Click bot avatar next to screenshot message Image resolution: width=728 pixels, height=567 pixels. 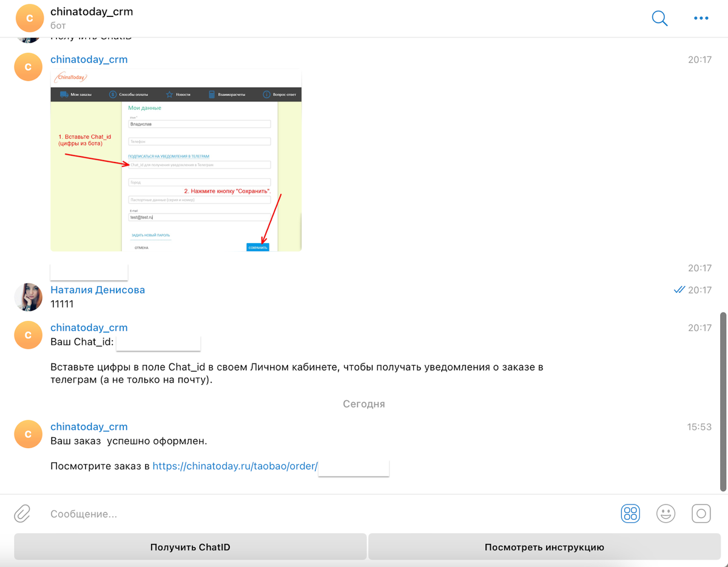coord(28,67)
